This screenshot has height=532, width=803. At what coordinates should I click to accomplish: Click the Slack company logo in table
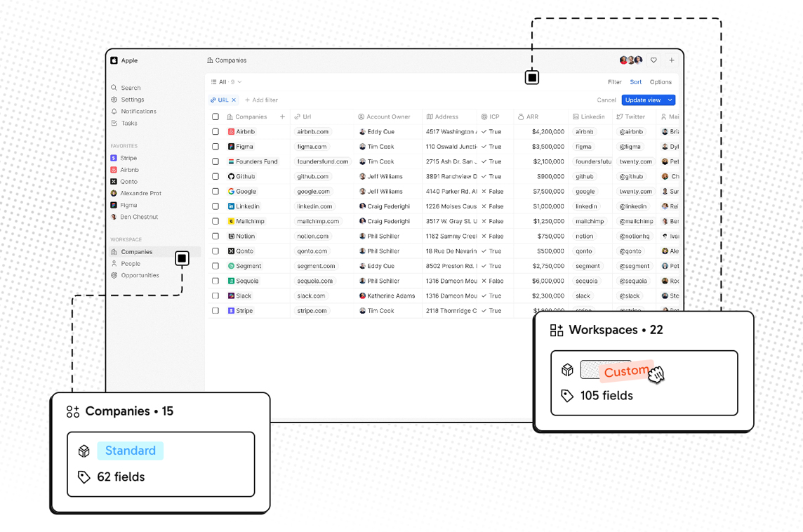point(231,296)
